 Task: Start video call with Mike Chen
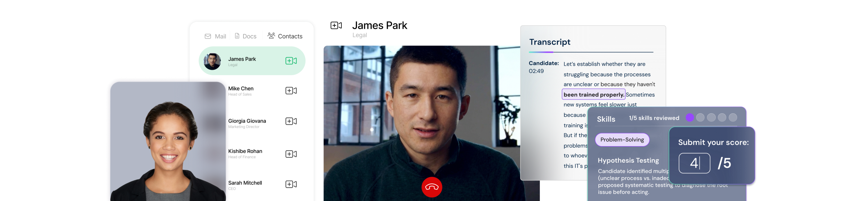[291, 91]
